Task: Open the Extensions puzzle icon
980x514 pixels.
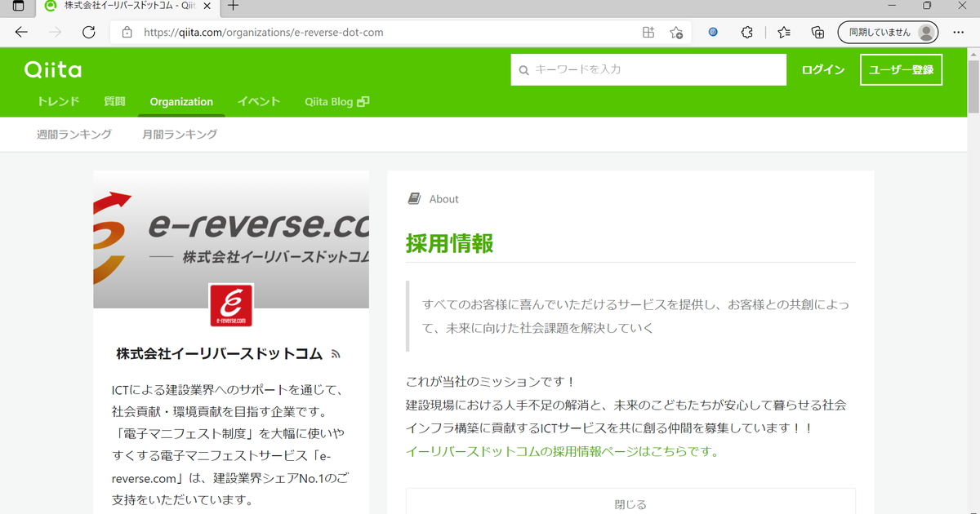Action: 746,33
